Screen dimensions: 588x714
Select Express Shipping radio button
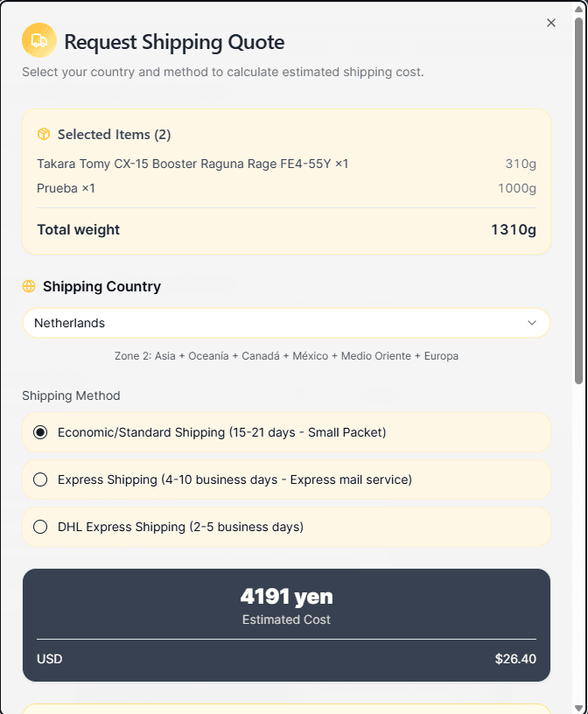(40, 479)
